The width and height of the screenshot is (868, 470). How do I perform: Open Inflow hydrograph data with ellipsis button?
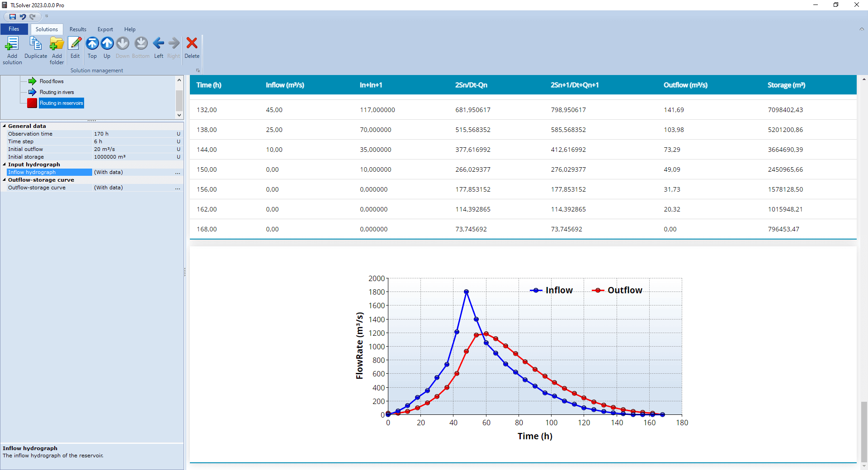point(178,173)
